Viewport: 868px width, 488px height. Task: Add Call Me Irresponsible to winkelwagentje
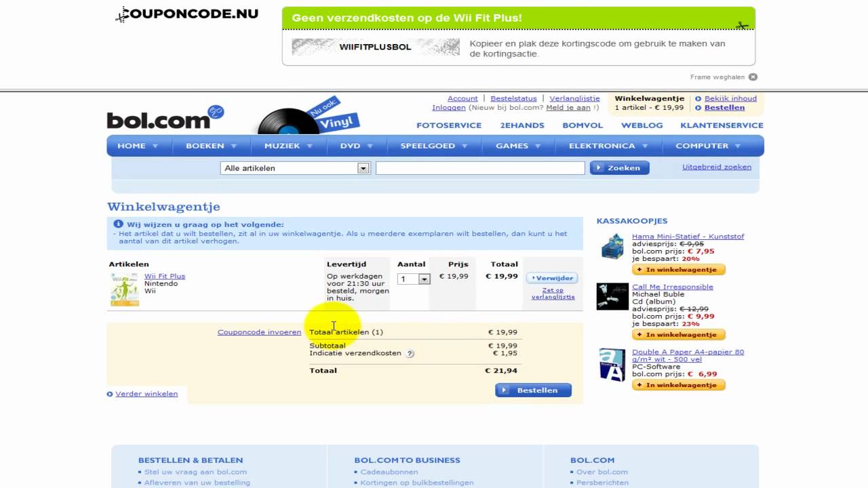coord(679,335)
